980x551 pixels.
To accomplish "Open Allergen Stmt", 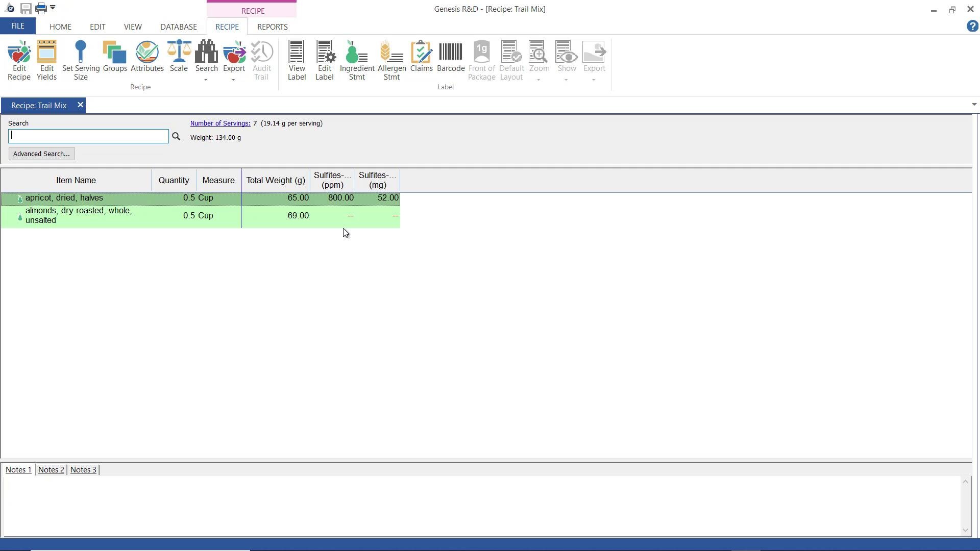I will coord(391,60).
